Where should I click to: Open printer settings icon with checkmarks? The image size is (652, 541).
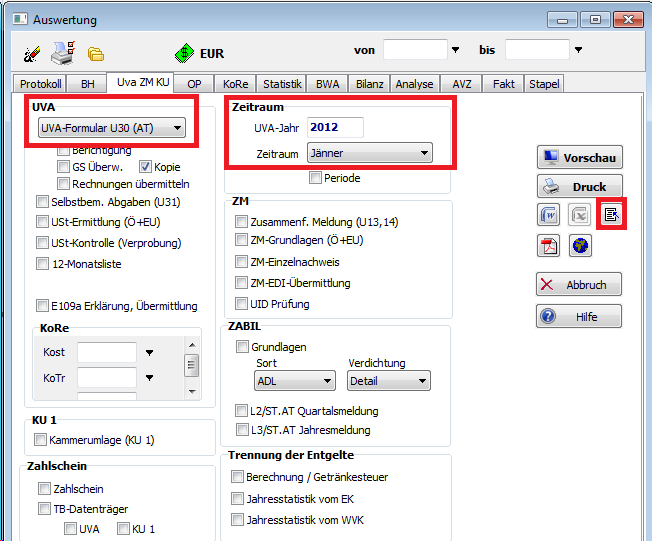[x=62, y=52]
